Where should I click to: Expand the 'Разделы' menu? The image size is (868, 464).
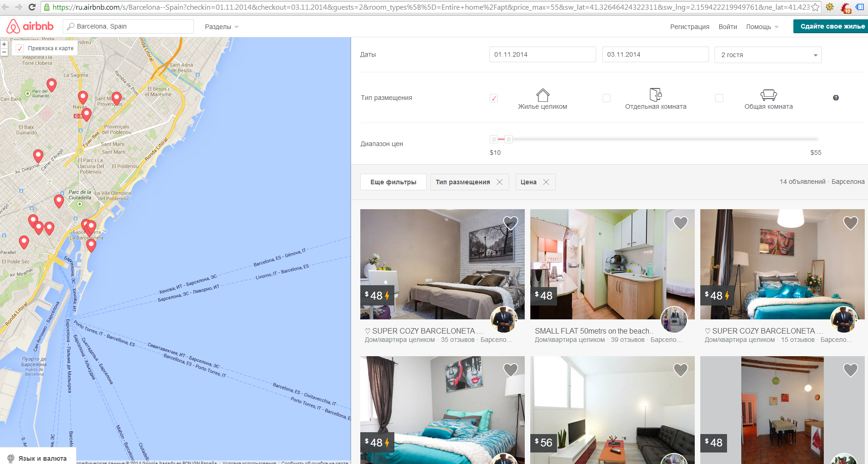pyautogui.click(x=222, y=27)
